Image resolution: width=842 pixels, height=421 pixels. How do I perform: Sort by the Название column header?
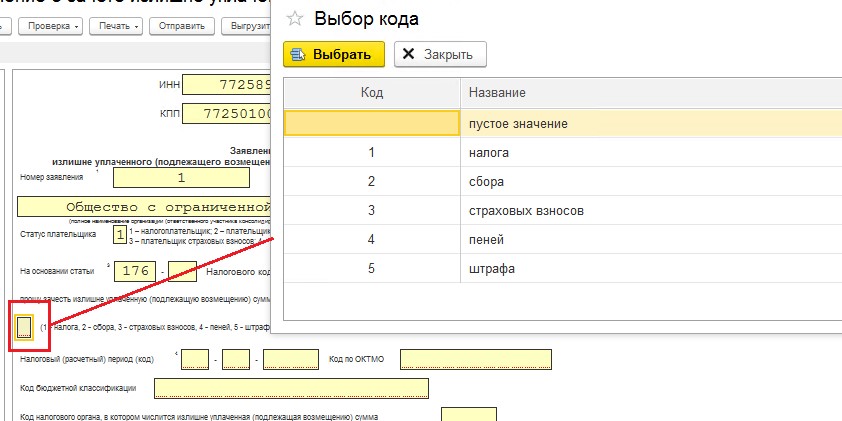[651, 93]
